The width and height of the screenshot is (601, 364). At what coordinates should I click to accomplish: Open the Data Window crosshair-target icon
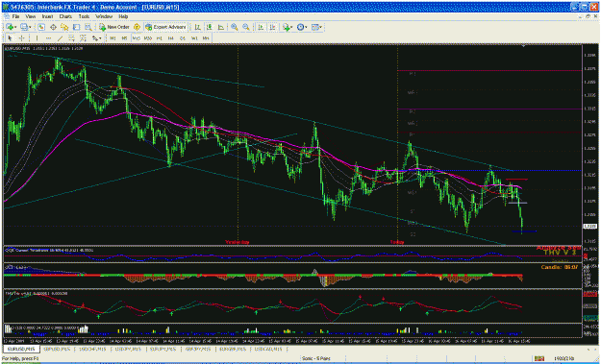point(53,27)
